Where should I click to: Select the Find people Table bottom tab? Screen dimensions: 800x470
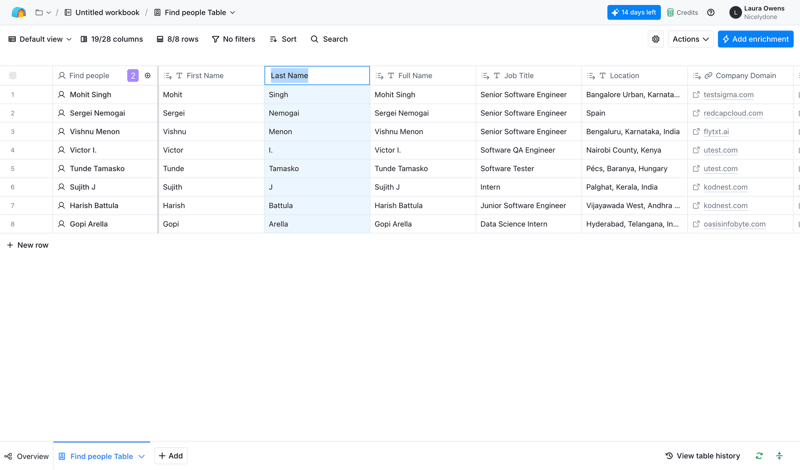point(100,456)
